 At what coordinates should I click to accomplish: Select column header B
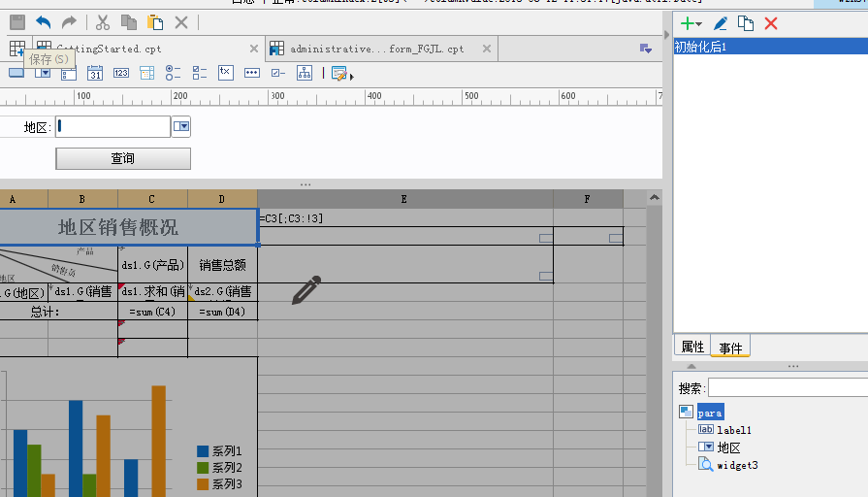click(82, 199)
